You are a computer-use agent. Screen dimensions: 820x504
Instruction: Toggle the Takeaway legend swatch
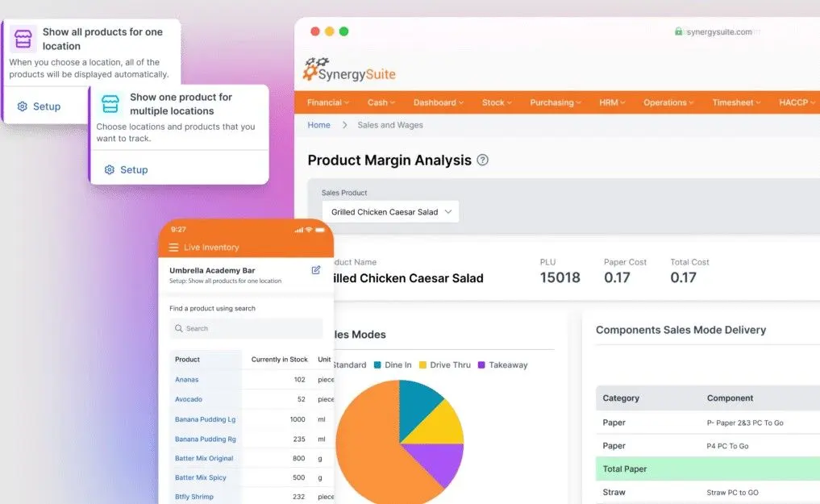coord(481,365)
